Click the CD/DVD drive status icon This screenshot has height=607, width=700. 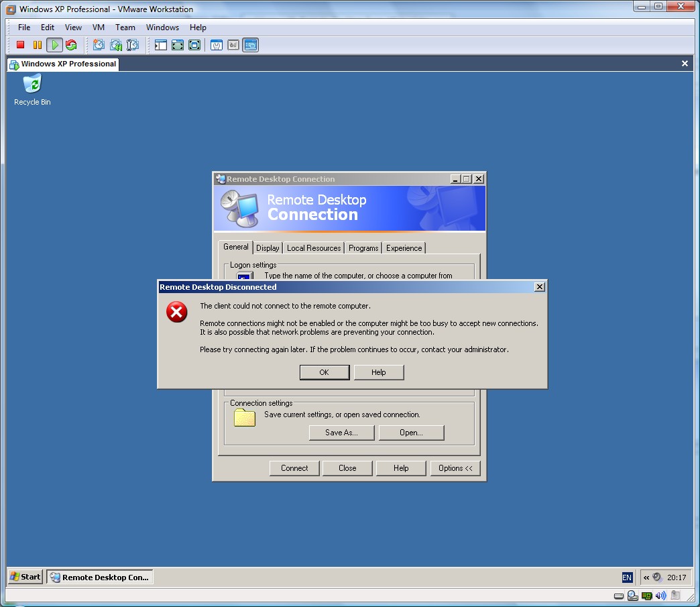pyautogui.click(x=632, y=596)
